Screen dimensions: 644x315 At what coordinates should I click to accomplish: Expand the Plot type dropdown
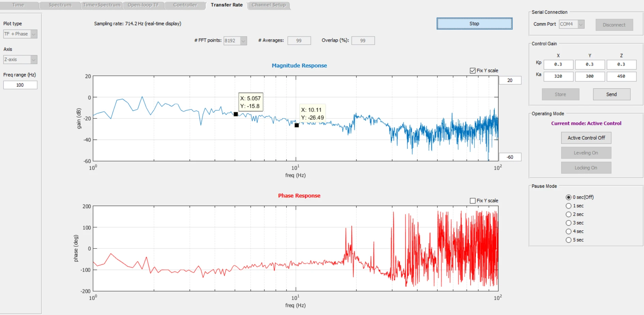(20, 34)
